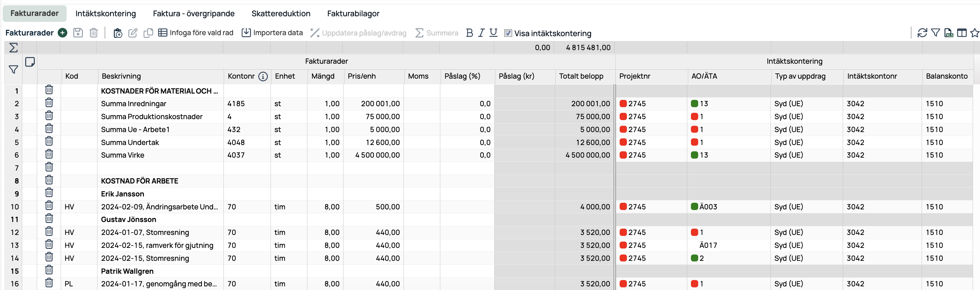Click the paste clipboard icon in toolbar
The width and height of the screenshot is (980, 290).
click(x=118, y=33)
